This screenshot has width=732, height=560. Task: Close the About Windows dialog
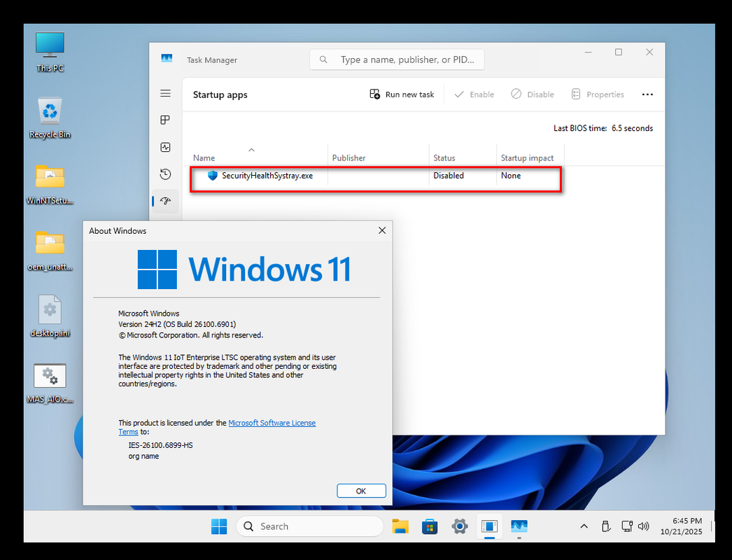tap(382, 231)
